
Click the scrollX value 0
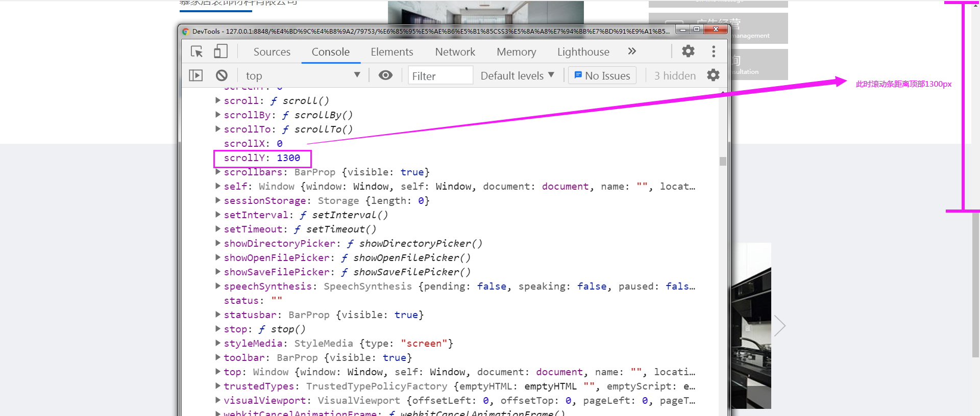click(280, 144)
